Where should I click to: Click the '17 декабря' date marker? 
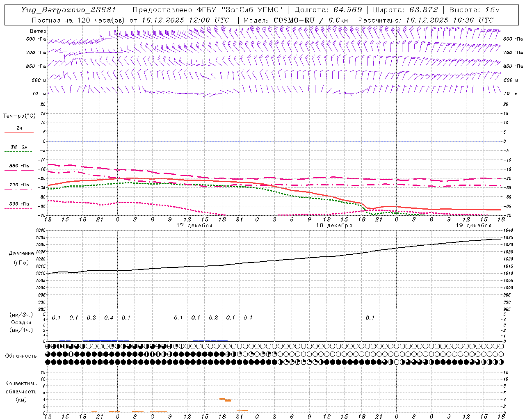tap(194, 226)
